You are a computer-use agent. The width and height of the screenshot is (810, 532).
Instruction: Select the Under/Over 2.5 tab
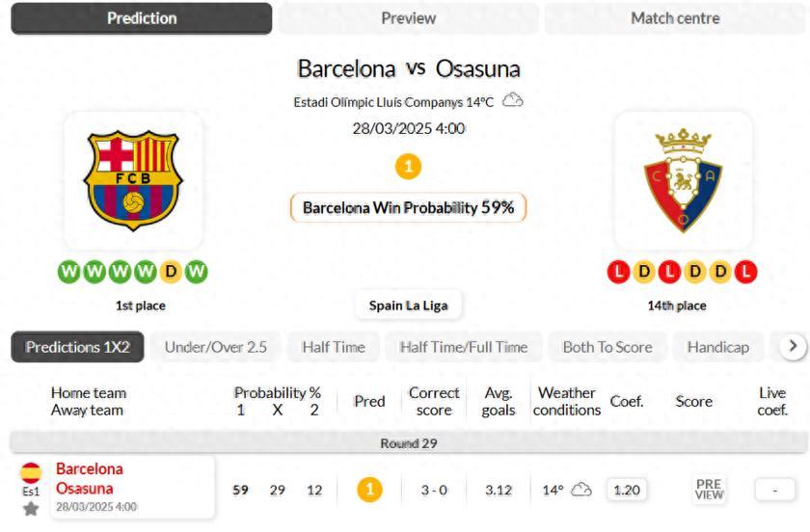(216, 347)
